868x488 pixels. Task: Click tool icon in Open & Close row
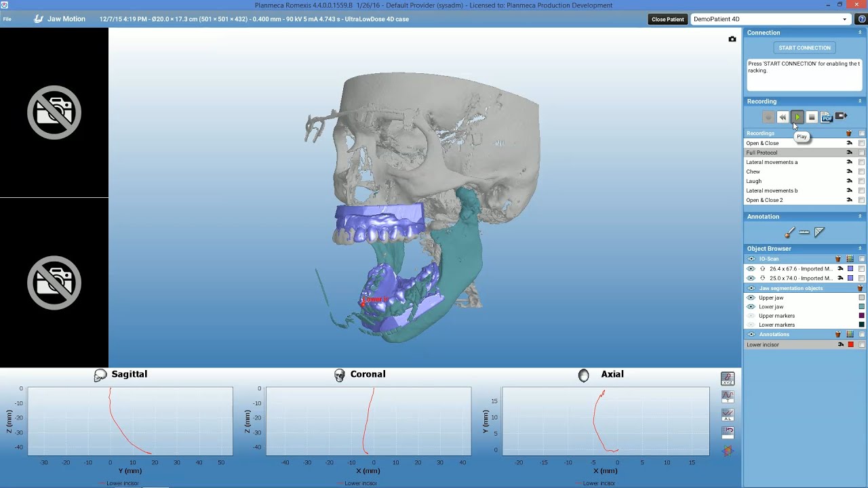coord(849,143)
